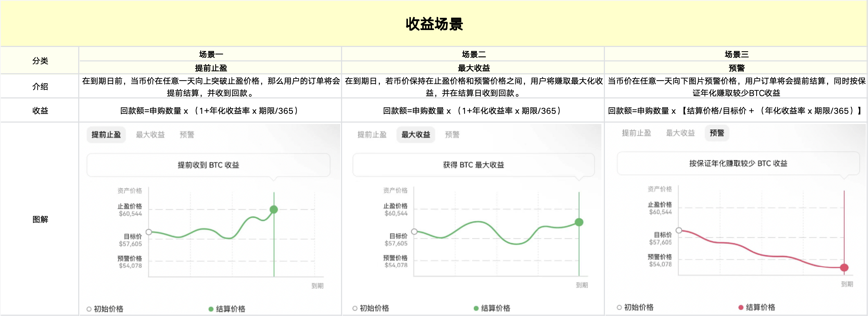Click green settlement dot at take-profit price line
The image size is (868, 316).
(274, 210)
